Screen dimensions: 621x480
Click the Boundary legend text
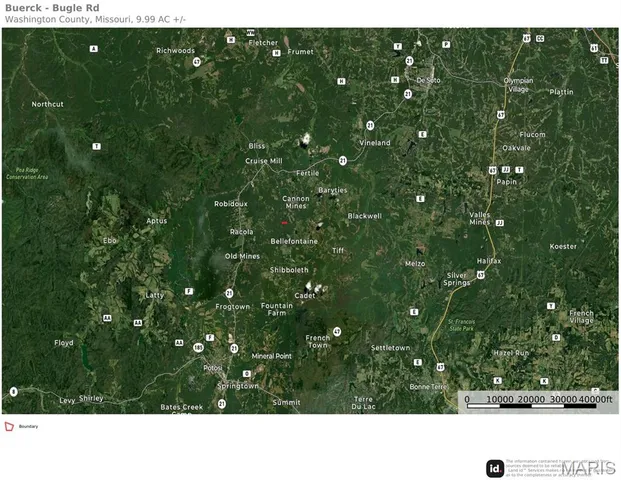28,427
